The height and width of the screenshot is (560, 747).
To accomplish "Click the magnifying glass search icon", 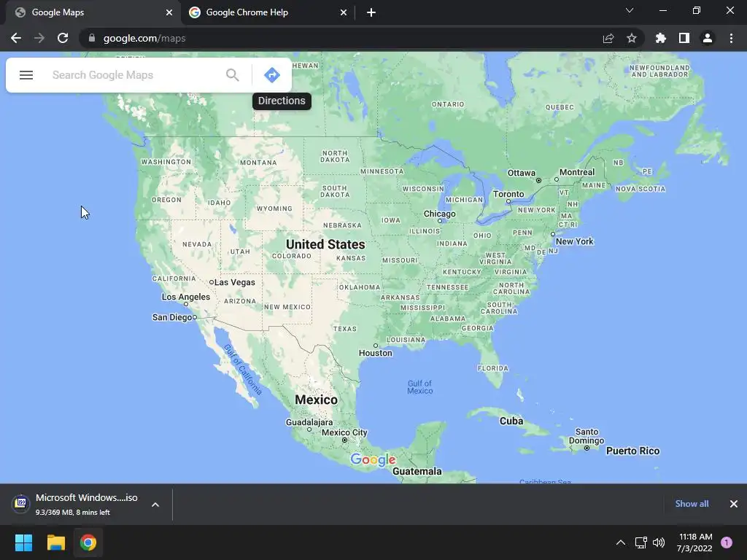I will coord(233,75).
